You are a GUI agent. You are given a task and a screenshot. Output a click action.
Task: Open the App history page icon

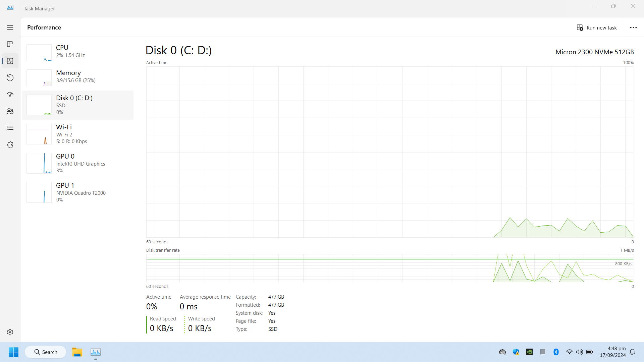click(10, 78)
